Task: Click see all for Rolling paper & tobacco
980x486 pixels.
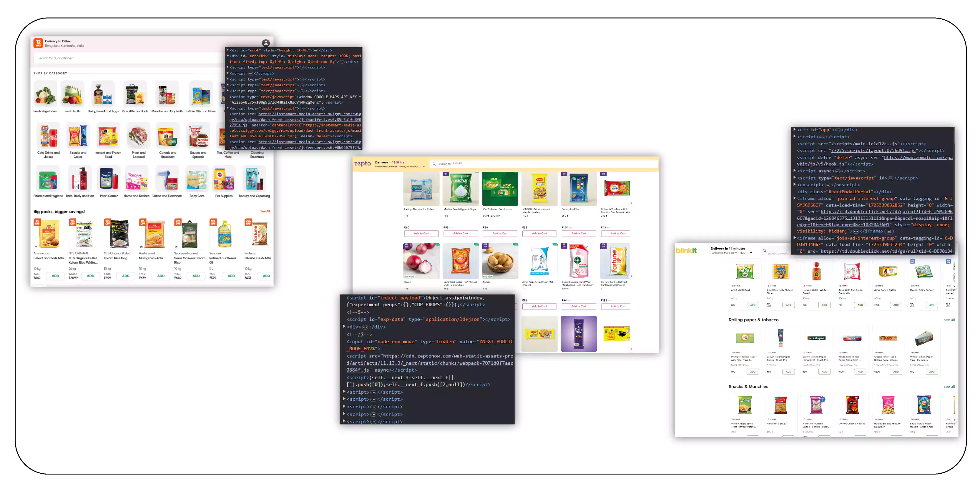Action: [x=949, y=320]
